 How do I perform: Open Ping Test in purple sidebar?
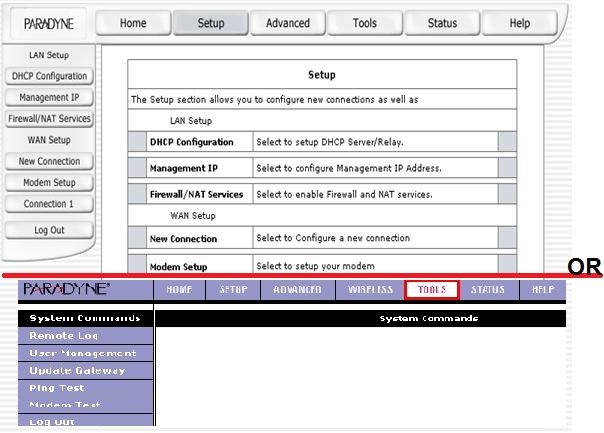pyautogui.click(x=86, y=388)
